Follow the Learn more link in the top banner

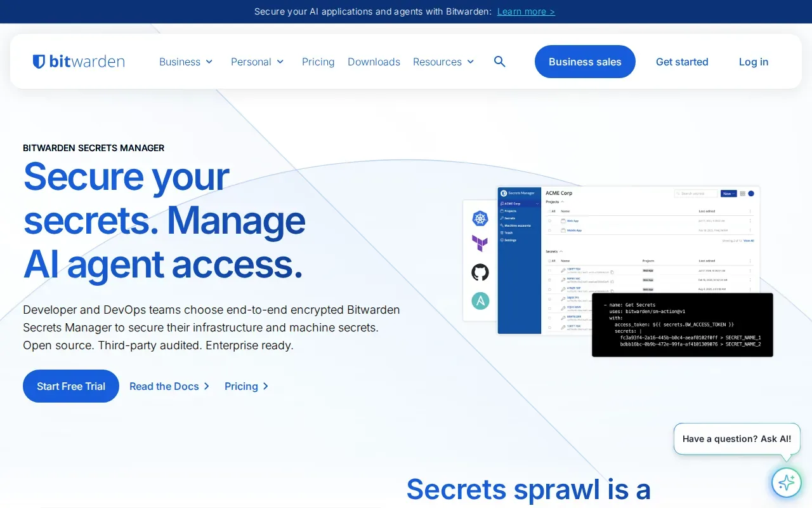526,11
